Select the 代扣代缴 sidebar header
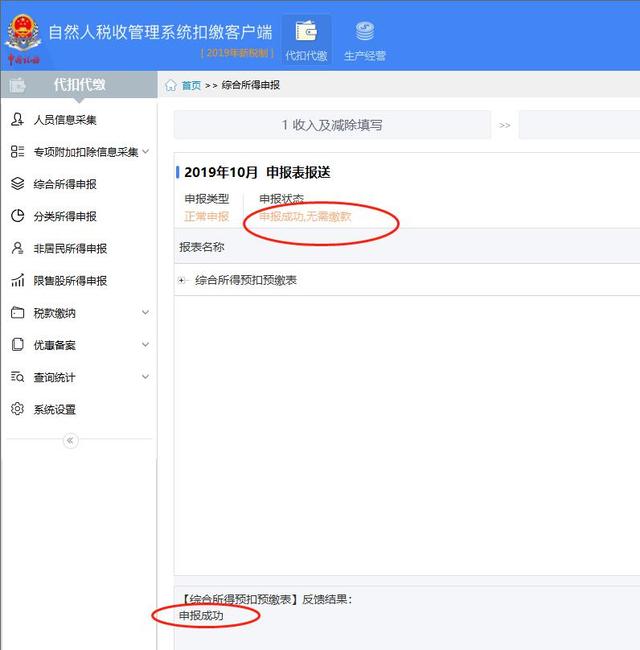Viewport: 640px width, 650px height. (x=79, y=85)
